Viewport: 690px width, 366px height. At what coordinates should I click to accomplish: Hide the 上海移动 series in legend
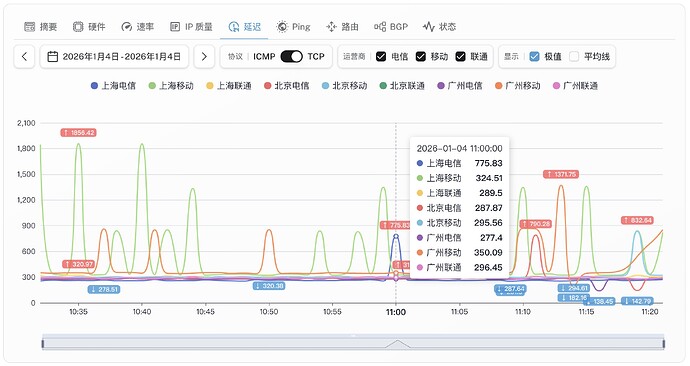click(171, 86)
